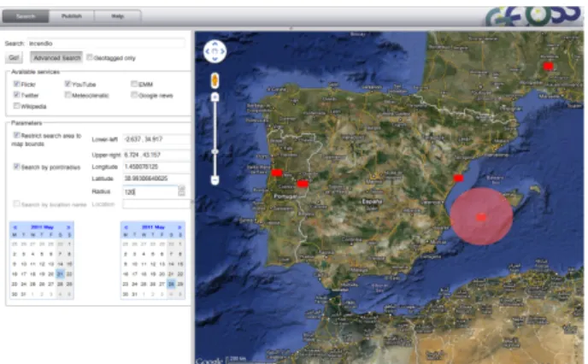This screenshot has width=588, height=364.
Task: Pan the map down with the navigation arrow
Action: 215,58
